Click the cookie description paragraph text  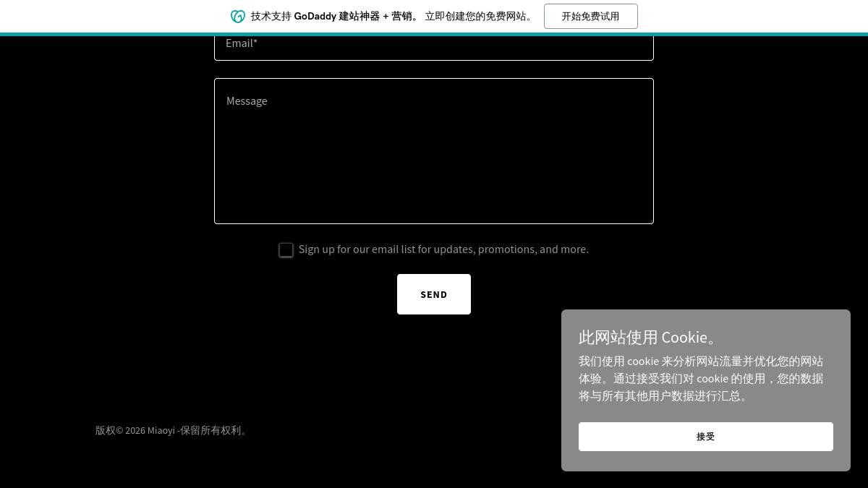[x=701, y=378]
